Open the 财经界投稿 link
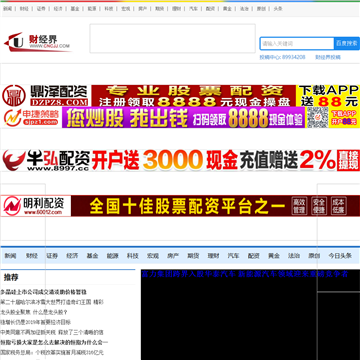The height and width of the screenshot is (360, 360). tap(328, 57)
